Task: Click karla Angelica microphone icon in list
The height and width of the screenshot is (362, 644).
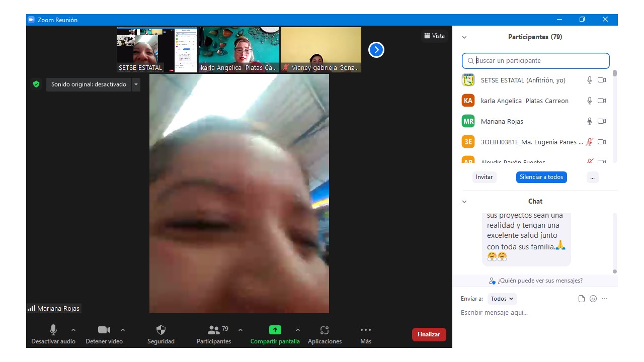Action: coord(590,101)
